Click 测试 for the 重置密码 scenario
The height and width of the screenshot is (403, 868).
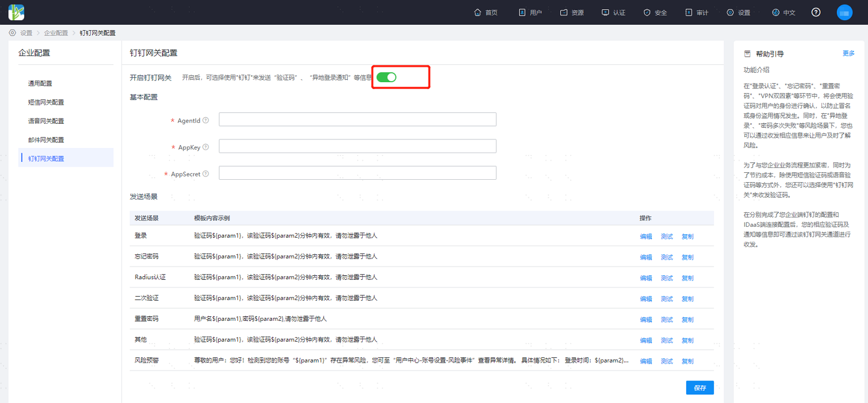(667, 320)
